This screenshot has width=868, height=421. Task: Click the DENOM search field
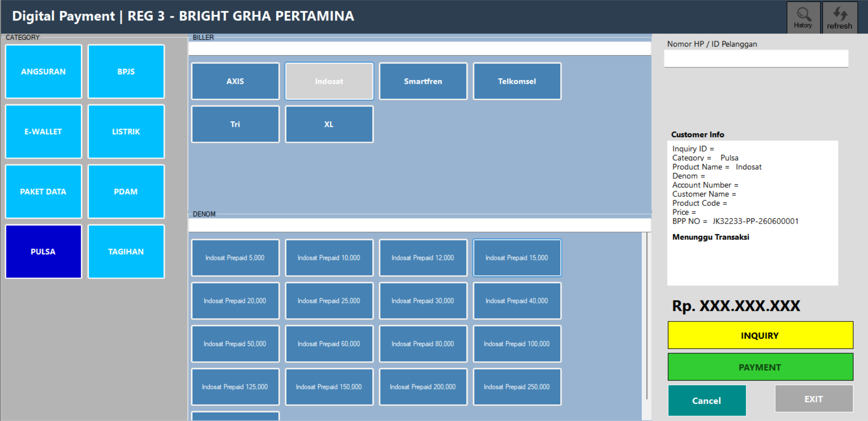(x=420, y=225)
